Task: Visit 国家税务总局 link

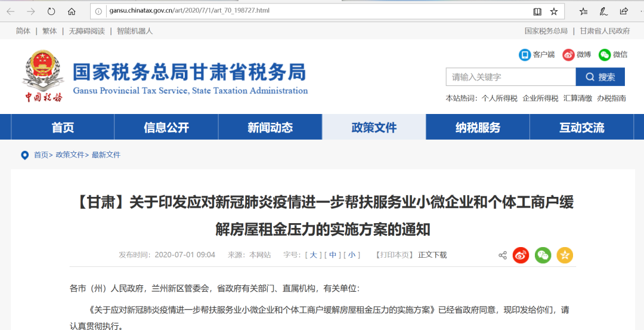Action: (546, 31)
